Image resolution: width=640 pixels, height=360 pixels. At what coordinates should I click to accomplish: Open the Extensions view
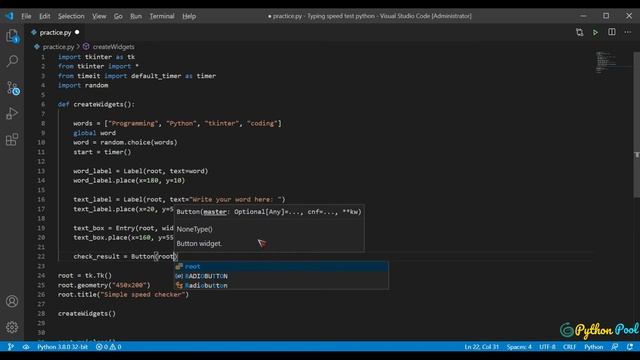(12, 140)
